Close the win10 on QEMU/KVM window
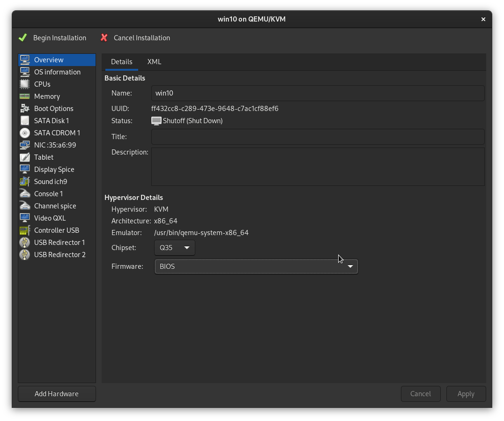Screen dimensions: 504x421 (x=483, y=19)
